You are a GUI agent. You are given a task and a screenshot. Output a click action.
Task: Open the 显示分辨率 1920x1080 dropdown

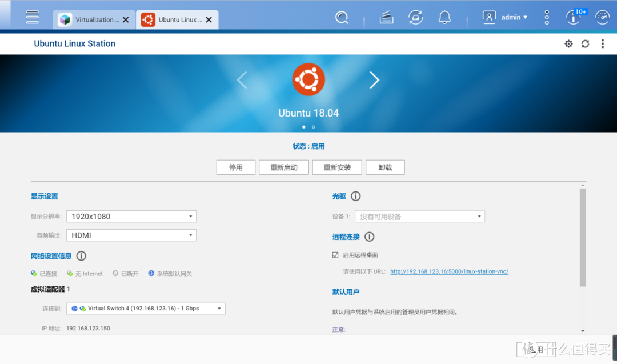[131, 217]
